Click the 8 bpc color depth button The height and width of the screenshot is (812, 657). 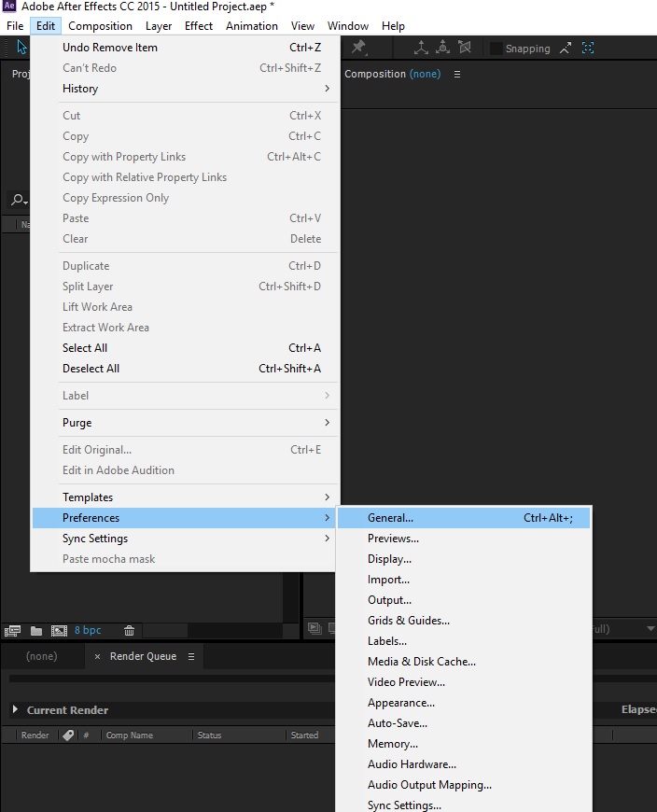[88, 630]
